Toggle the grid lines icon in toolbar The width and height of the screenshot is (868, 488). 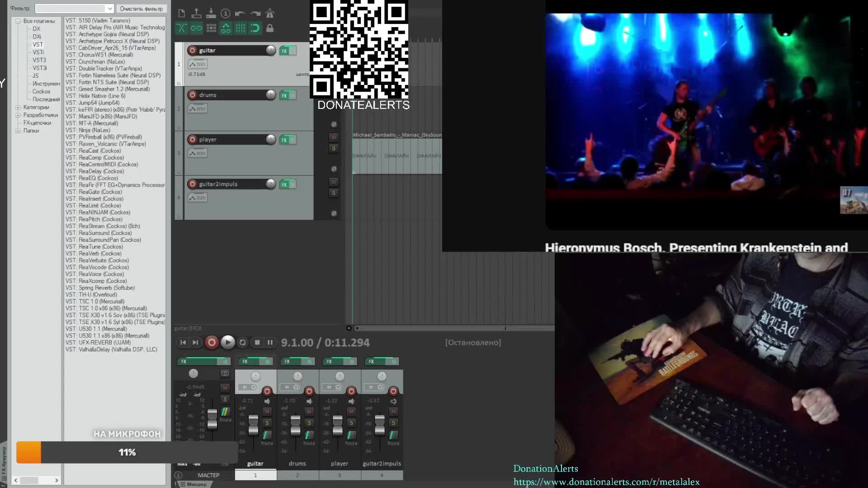click(x=240, y=28)
